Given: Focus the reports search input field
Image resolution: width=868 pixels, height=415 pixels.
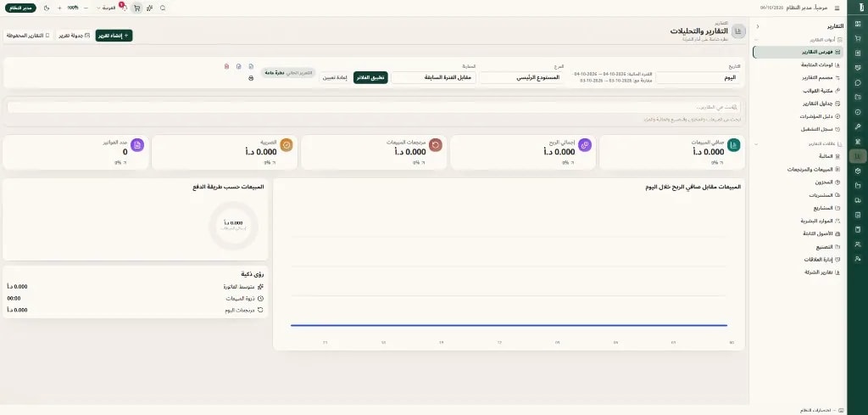Looking at the screenshot, I should point(374,107).
